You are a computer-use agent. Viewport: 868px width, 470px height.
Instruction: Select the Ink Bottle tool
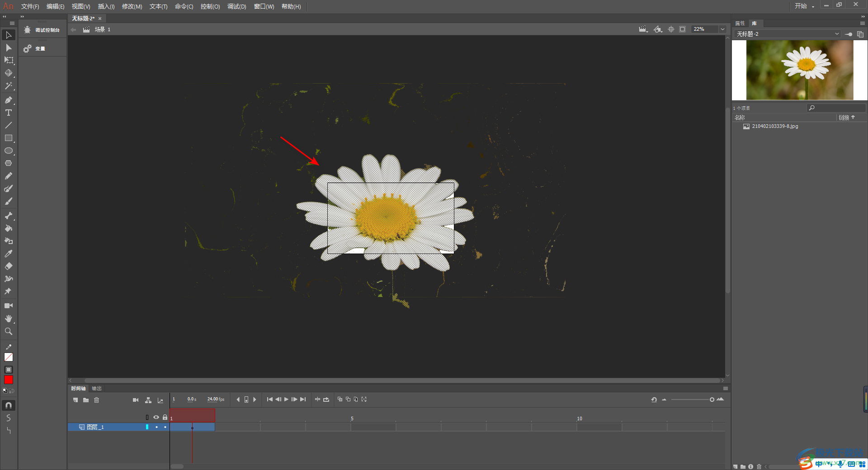(9, 241)
